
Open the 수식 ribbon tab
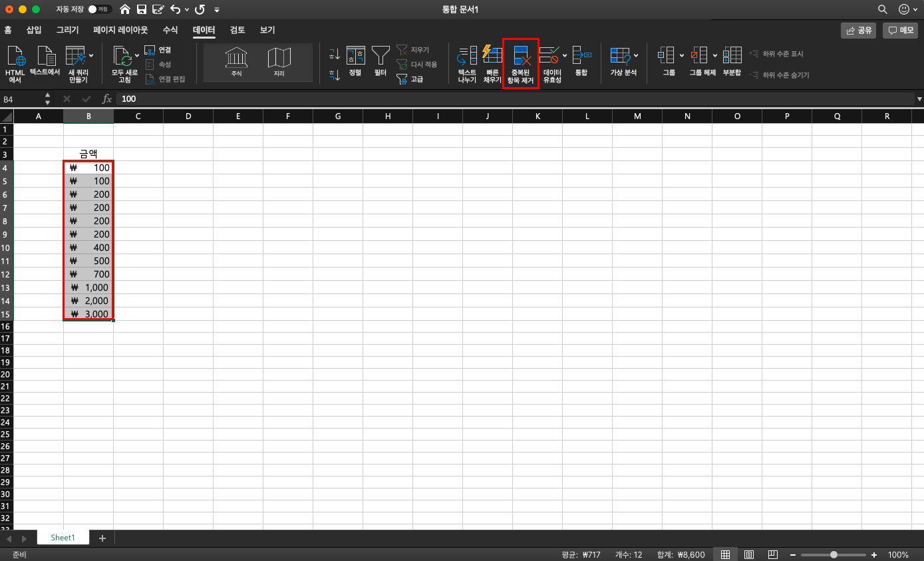coord(170,30)
